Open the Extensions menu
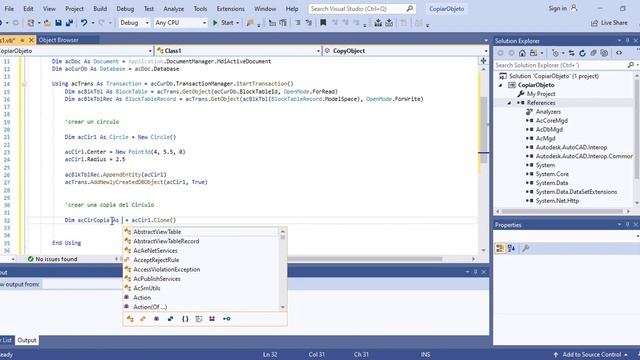 (230, 8)
